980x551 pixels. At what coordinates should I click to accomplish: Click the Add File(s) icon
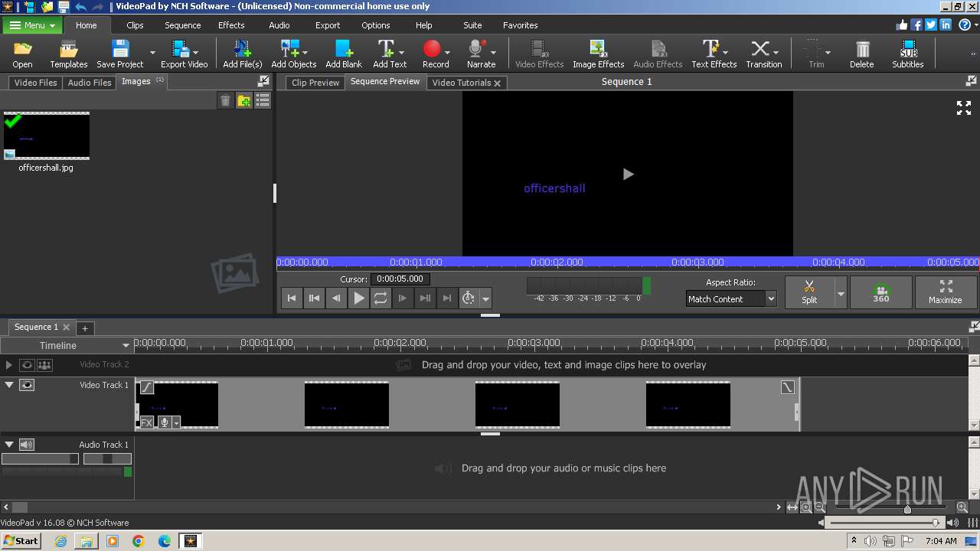(242, 54)
